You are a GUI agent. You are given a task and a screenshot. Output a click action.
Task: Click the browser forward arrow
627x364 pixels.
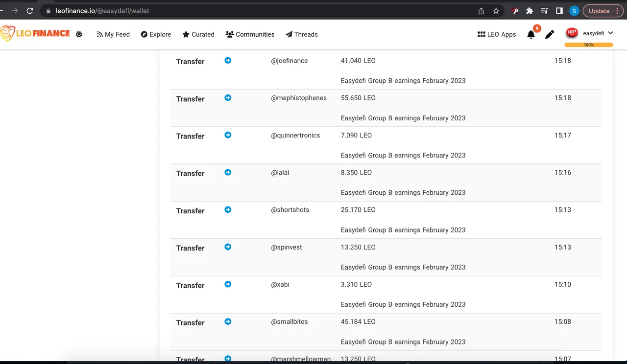click(x=15, y=11)
